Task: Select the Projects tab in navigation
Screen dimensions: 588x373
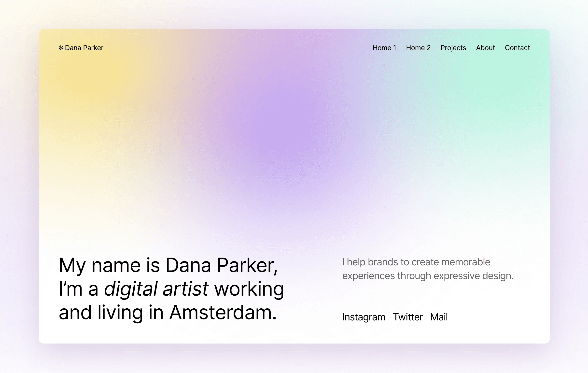Action: tap(453, 48)
